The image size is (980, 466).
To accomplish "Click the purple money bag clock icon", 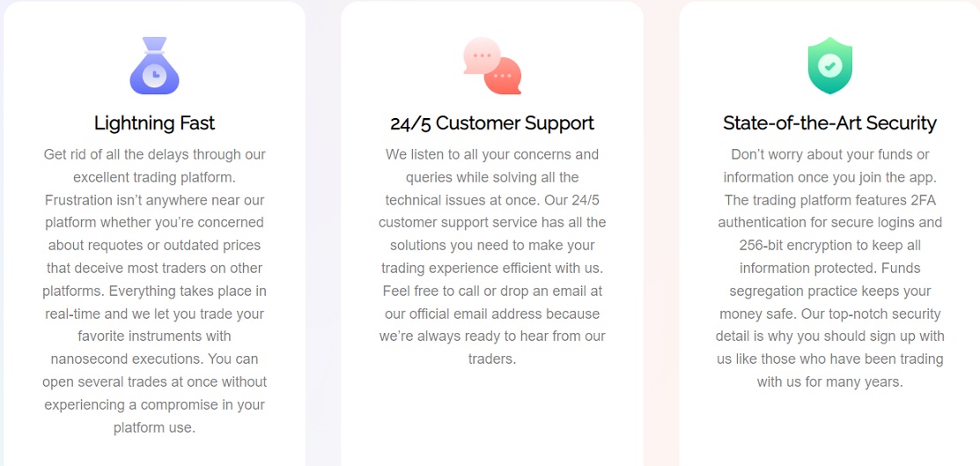I will click(154, 66).
